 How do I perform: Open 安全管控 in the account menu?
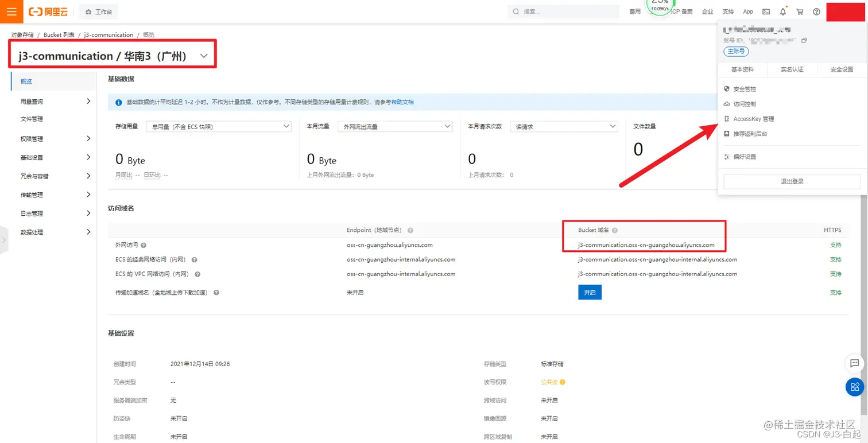745,89
